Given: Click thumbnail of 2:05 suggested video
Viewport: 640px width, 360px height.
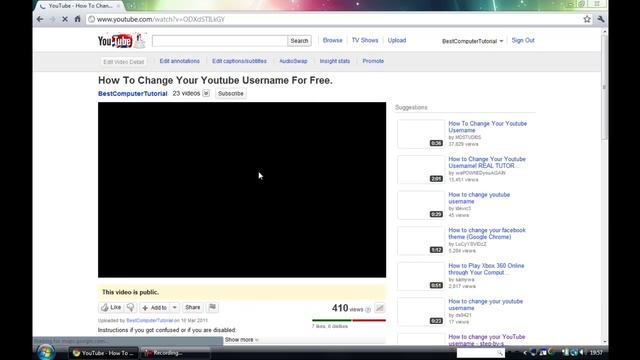Looking at the screenshot, I should pyautogui.click(x=421, y=169).
